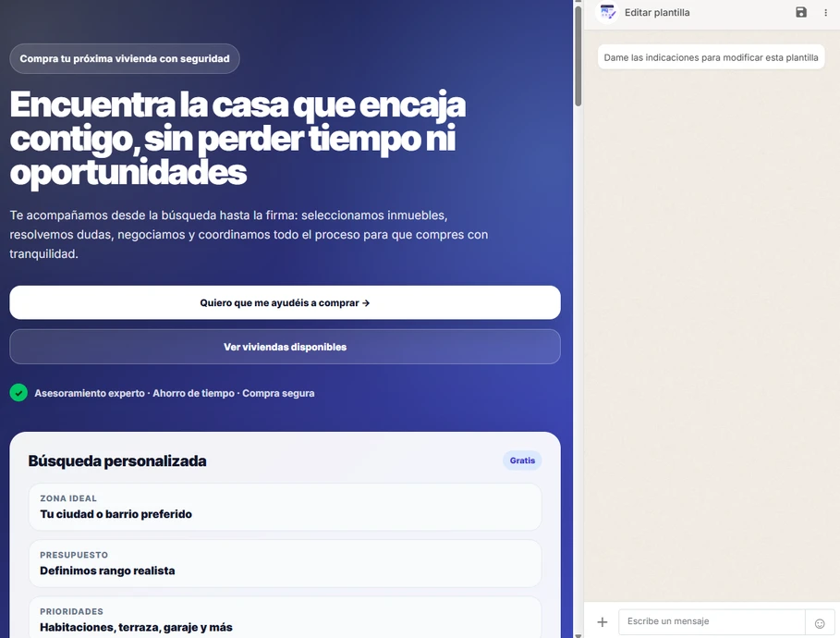Click the 'Dame las indicaciones' message bubble
This screenshot has height=638, width=840.
pos(711,57)
